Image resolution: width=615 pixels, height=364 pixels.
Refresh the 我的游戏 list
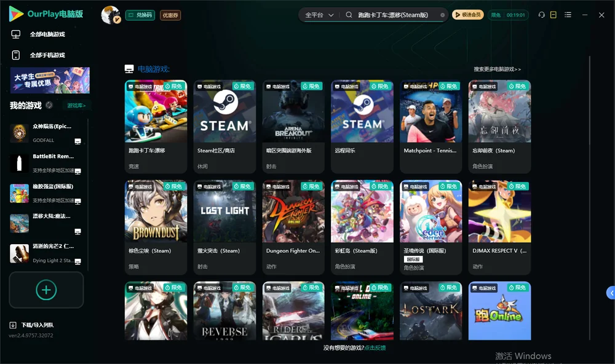tap(49, 105)
